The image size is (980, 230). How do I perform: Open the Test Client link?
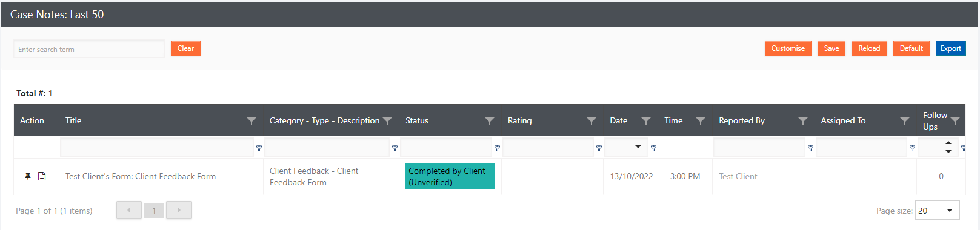tap(738, 176)
